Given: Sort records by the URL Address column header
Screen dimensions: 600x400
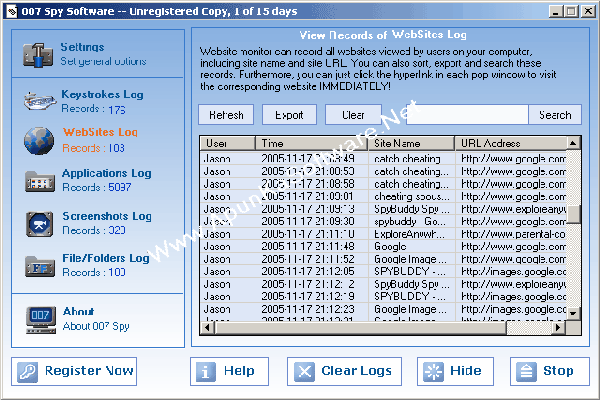Looking at the screenshot, I should 510,143.
